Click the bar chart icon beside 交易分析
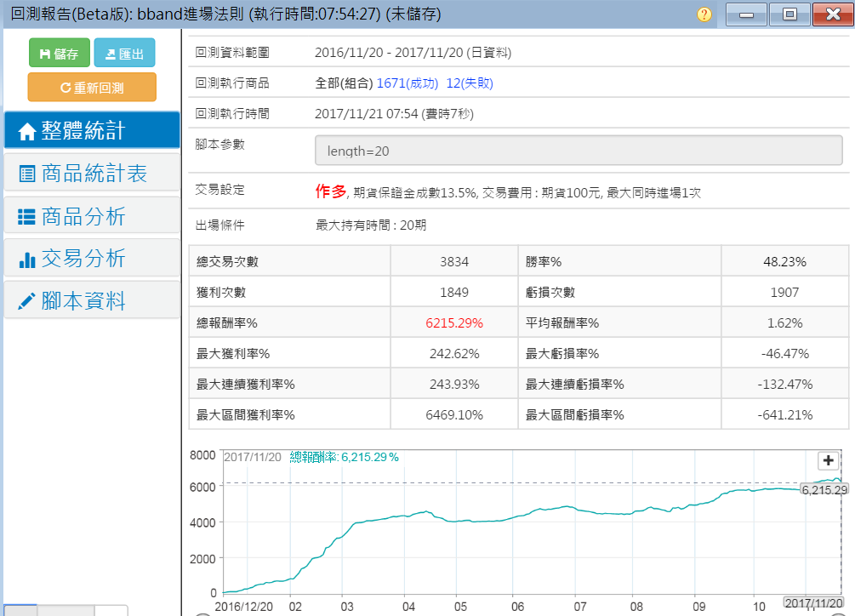The image size is (855, 616). click(26, 260)
